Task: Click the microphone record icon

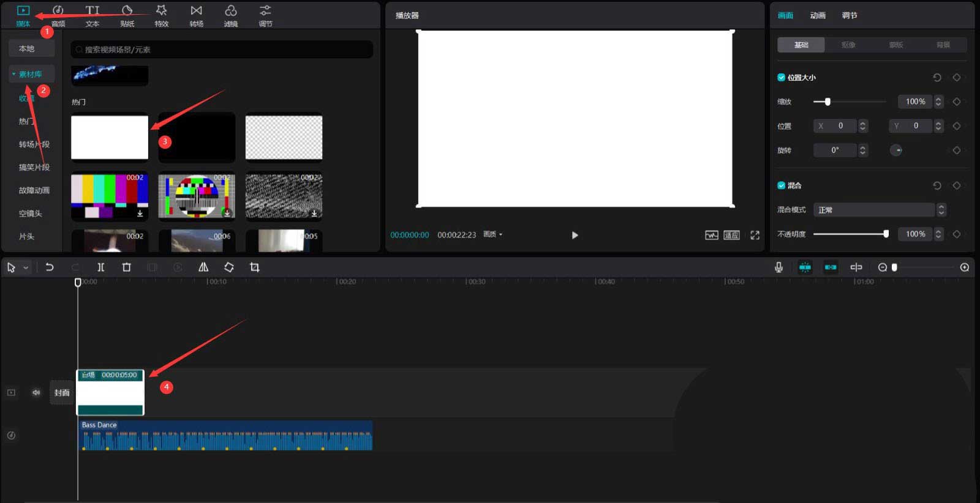Action: coord(778,267)
